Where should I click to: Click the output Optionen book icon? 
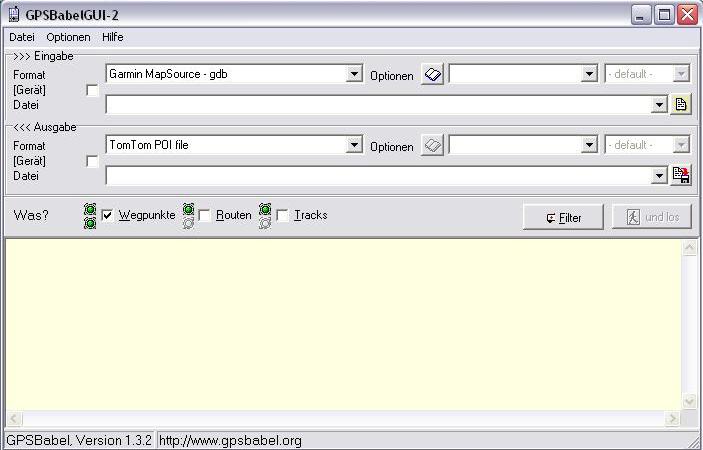pyautogui.click(x=432, y=146)
